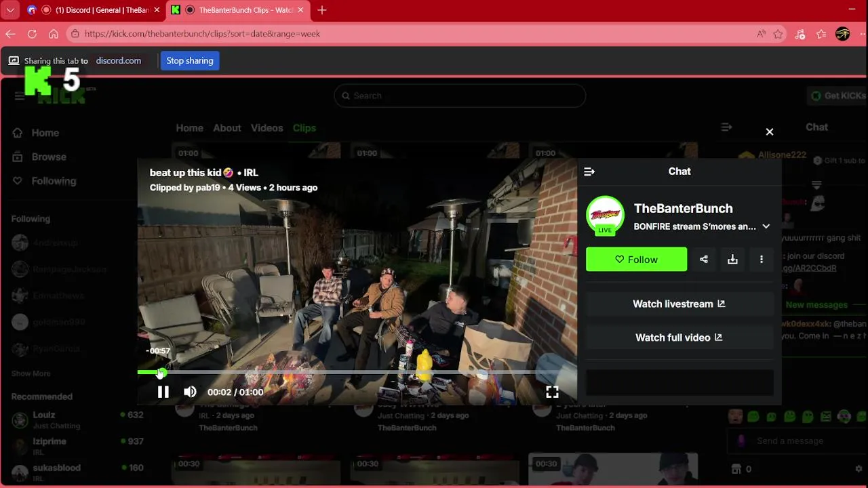Screen dimensions: 868x488
Task: Mute the clip volume
Action: coord(190,392)
